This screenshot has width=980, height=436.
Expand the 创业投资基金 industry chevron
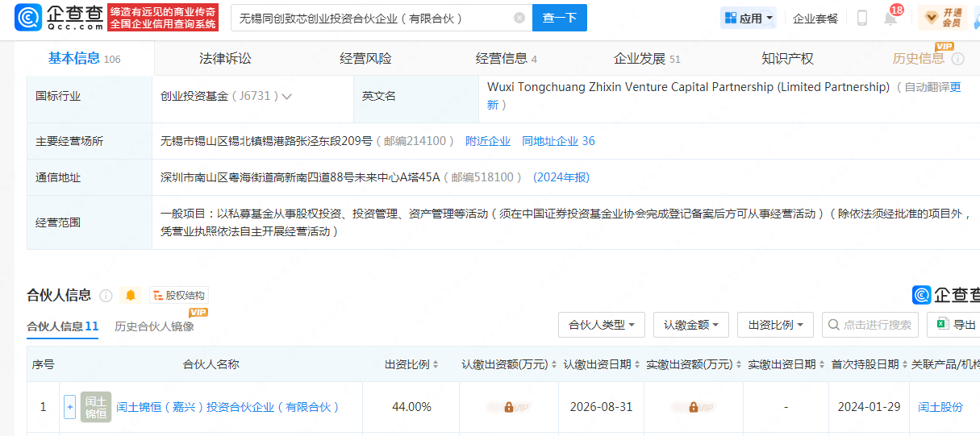[286, 96]
